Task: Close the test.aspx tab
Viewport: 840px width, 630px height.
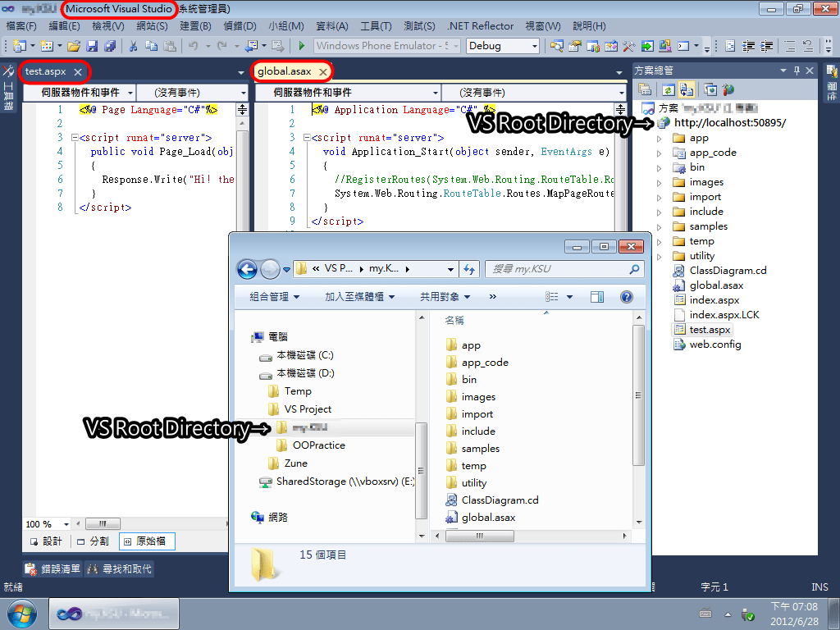Action: pos(78,72)
